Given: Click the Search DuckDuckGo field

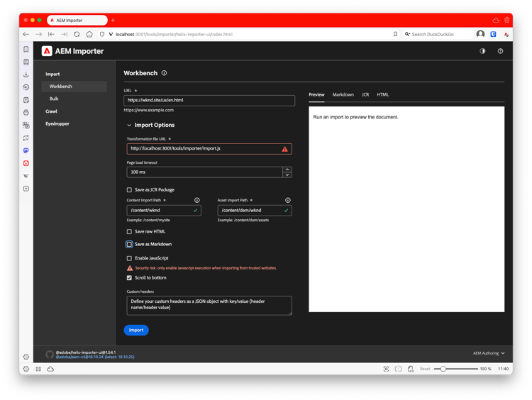Looking at the screenshot, I should pos(438,34).
